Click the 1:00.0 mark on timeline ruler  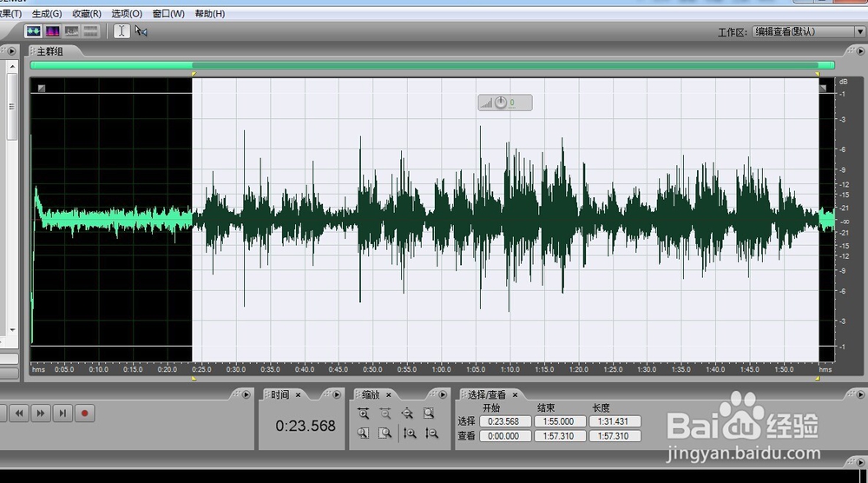pos(441,369)
